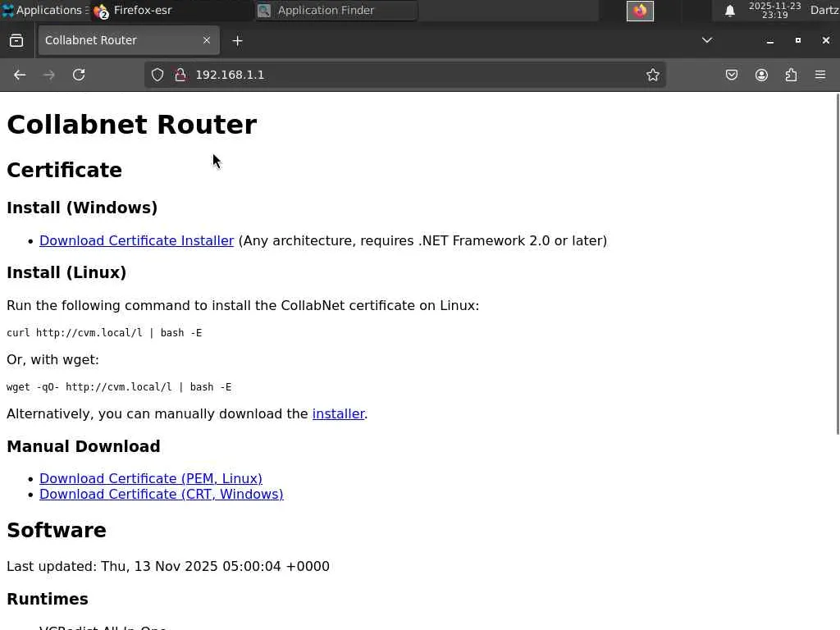The height and width of the screenshot is (630, 840).
Task: Reload the Collabnet Router page
Action: pos(79,75)
